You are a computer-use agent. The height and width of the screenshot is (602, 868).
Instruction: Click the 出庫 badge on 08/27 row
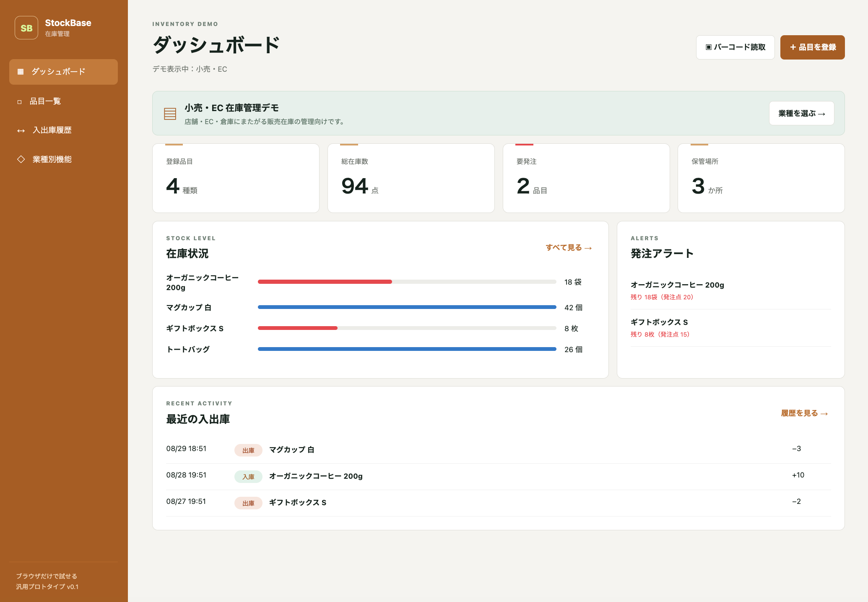pyautogui.click(x=248, y=503)
